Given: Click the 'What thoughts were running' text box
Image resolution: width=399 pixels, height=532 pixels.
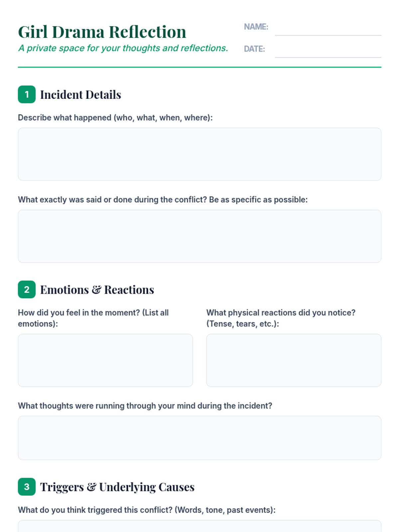Looking at the screenshot, I should [x=199, y=438].
